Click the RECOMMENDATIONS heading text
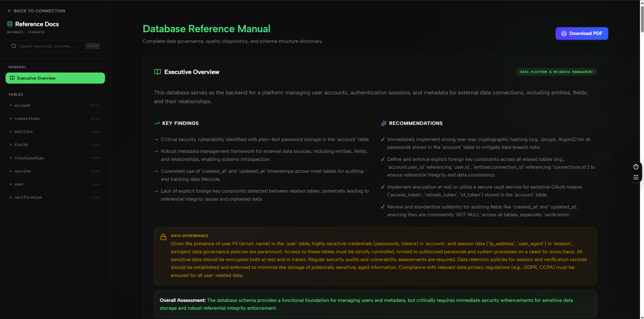 tap(416, 123)
